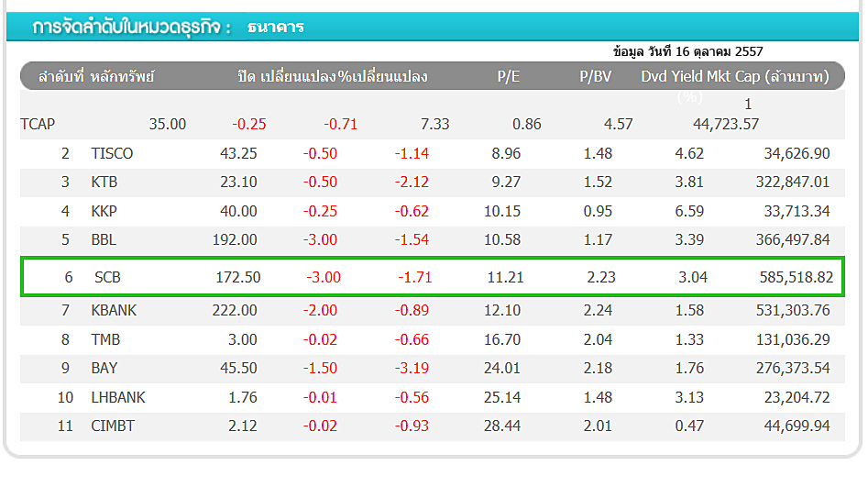This screenshot has height=487, width=868.
Task: Click the P/BV column header
Action: pyautogui.click(x=595, y=77)
